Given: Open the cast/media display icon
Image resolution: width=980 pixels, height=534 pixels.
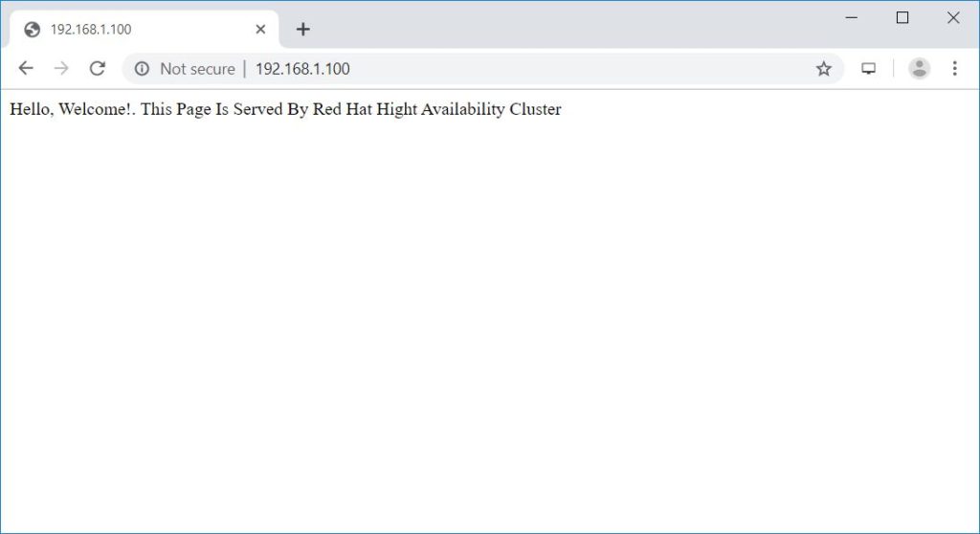Looking at the screenshot, I should [868, 69].
